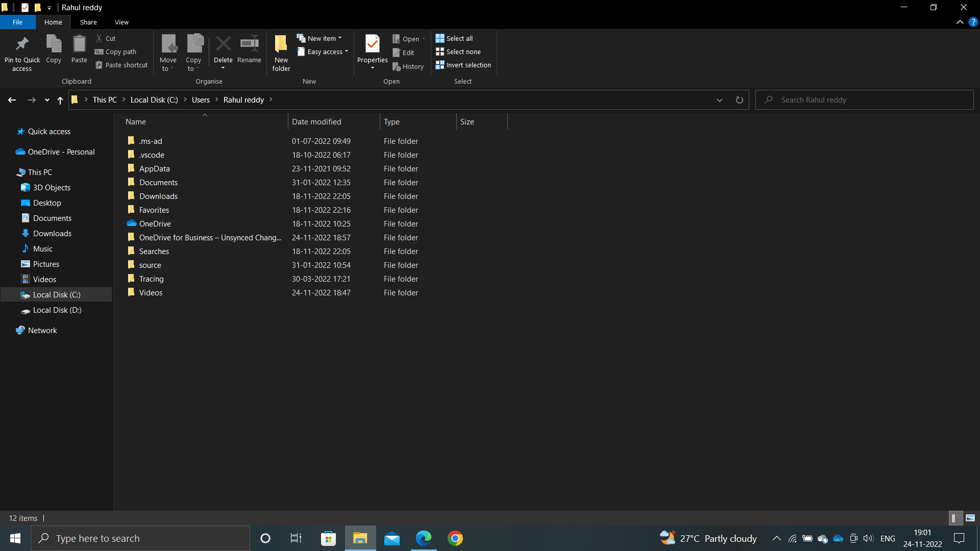Image resolution: width=980 pixels, height=551 pixels.
Task: Collapse the ribbon with the chevron
Action: [x=960, y=22]
